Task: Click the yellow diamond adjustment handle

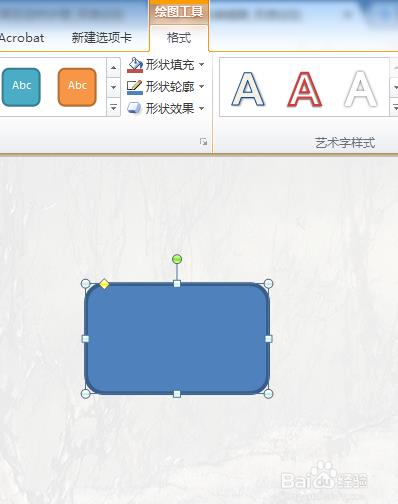Action: [104, 284]
